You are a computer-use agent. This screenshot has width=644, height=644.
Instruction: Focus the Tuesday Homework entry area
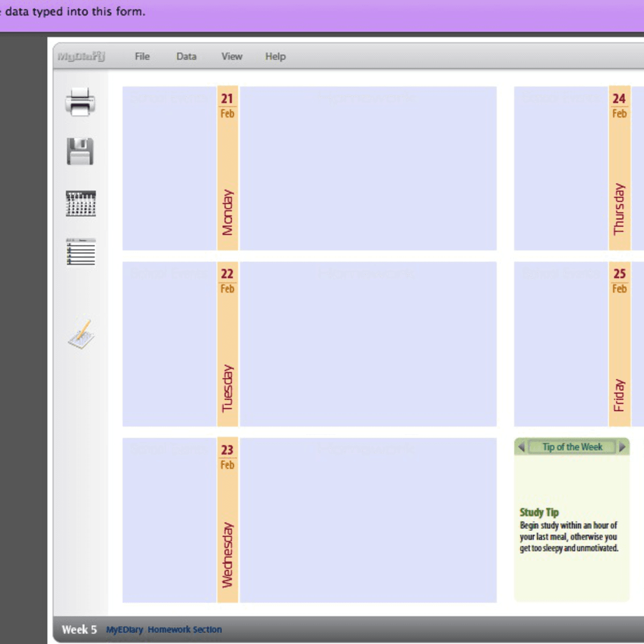[x=368, y=344]
